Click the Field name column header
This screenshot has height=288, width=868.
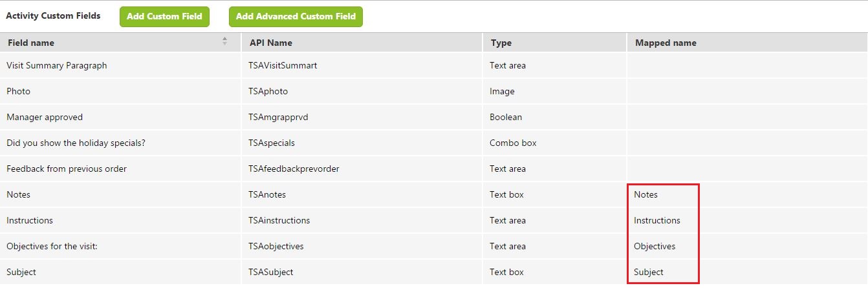tap(120, 43)
